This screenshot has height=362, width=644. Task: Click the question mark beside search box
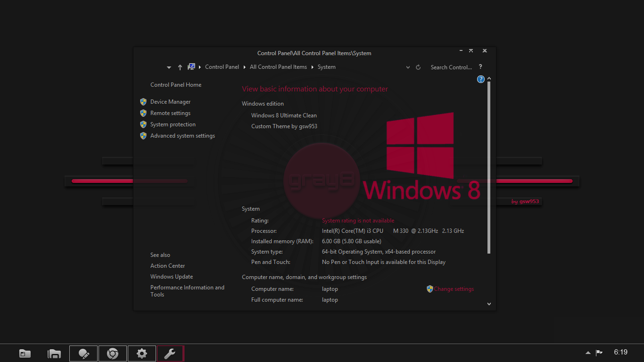click(480, 67)
